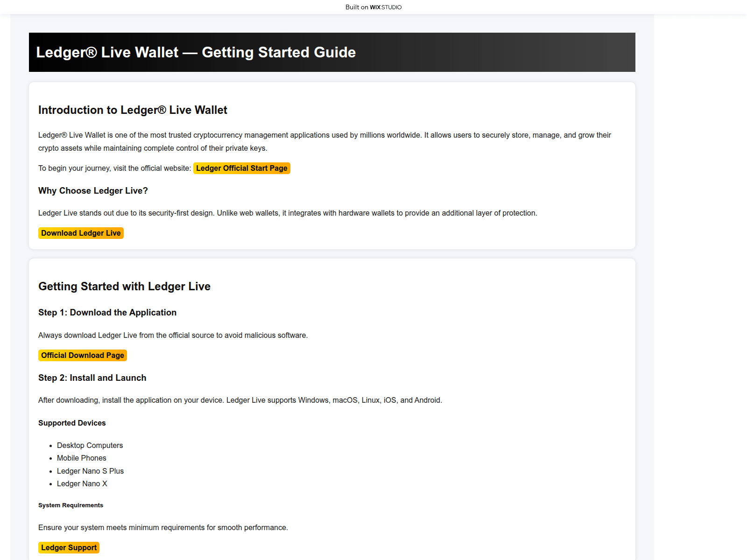The width and height of the screenshot is (747, 560).
Task: Click the Supported Devices subheading
Action: [72, 423]
